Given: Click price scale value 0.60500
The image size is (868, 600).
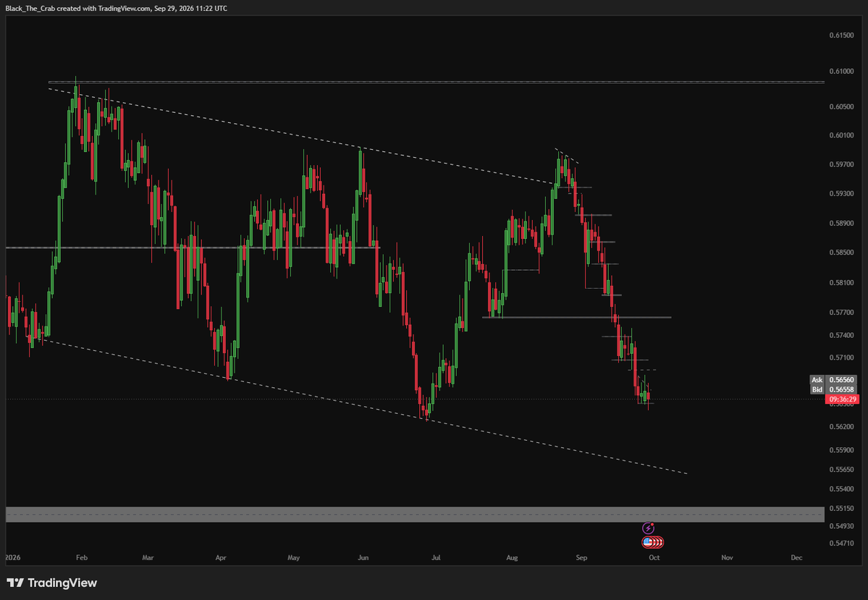Looking at the screenshot, I should [841, 106].
